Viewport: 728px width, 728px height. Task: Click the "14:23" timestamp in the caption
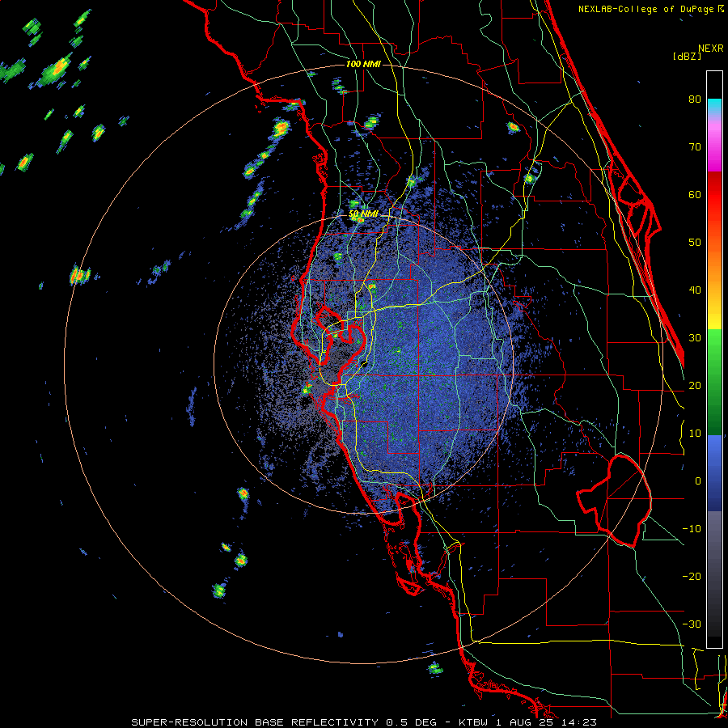578,722
